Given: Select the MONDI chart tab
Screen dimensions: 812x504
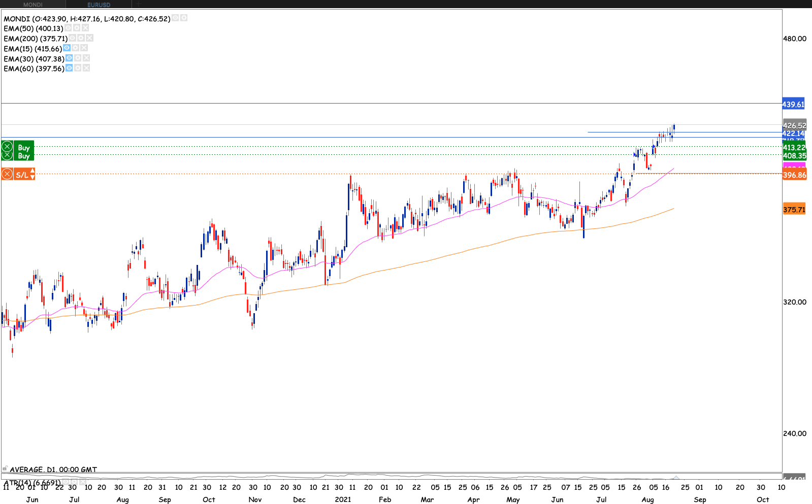Looking at the screenshot, I should click(33, 5).
